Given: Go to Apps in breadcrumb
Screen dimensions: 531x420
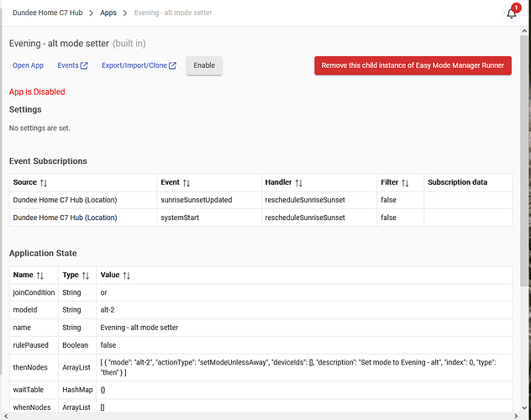Looking at the screenshot, I should 108,13.
